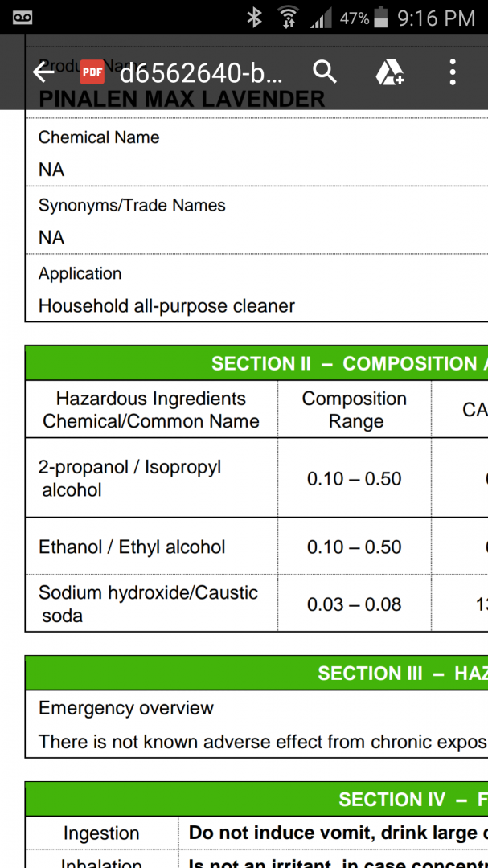488x868 pixels.
Task: Tap the 2-propanol / Isopropyl alcohol cell
Action: (130, 478)
